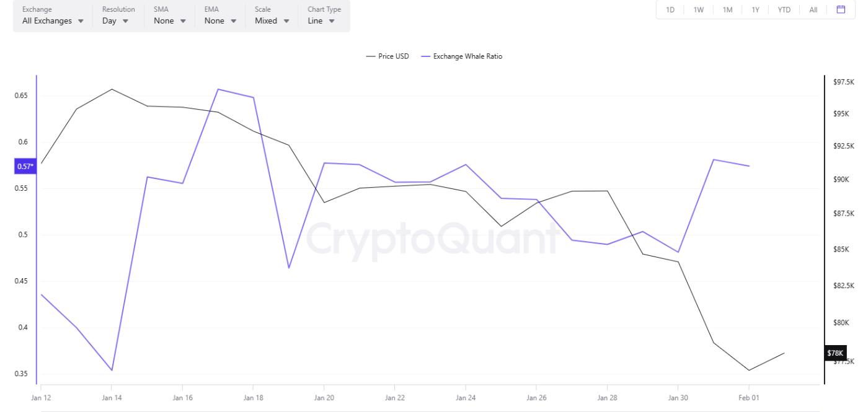Open the Chart Type dropdown showing Line
The height and width of the screenshot is (412, 868).
319,20
